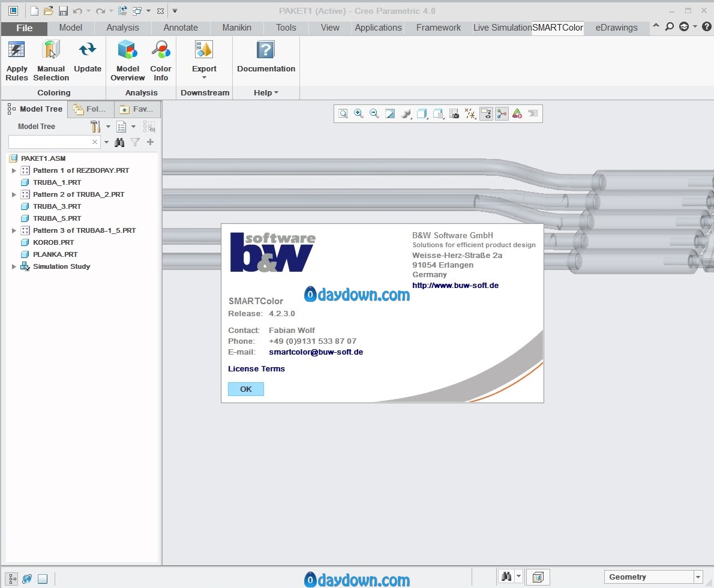Screen dimensions: 714x588
Task: Switch to the Folder browser tab
Action: 91,109
